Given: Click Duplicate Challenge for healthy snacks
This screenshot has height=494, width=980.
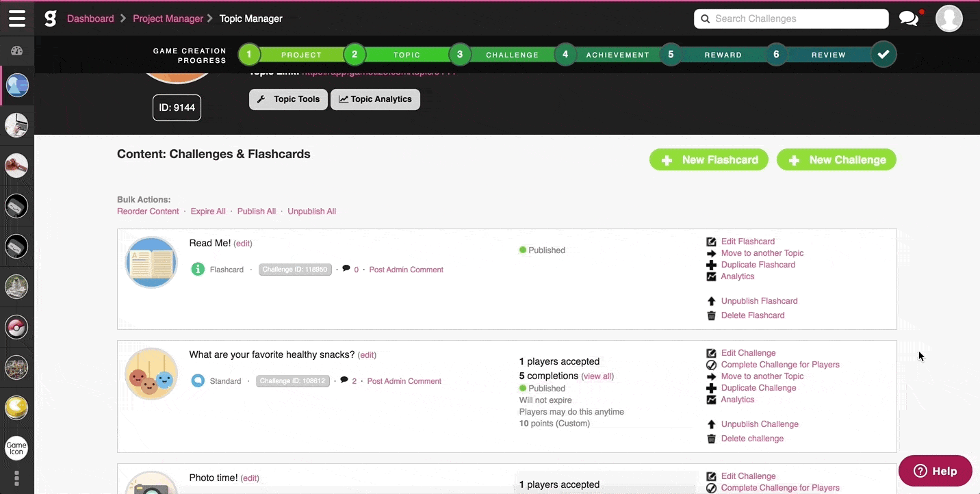Looking at the screenshot, I should point(759,388).
